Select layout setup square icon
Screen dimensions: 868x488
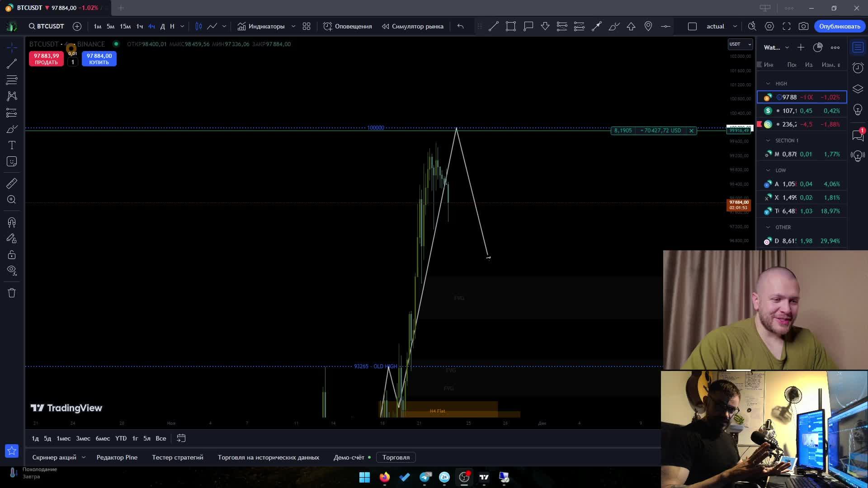pos(692,26)
